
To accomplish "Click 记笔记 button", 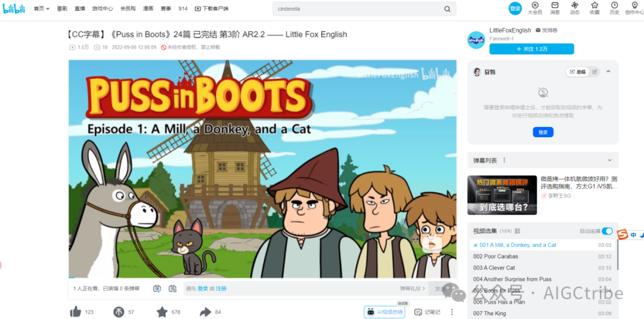I will tap(428, 312).
